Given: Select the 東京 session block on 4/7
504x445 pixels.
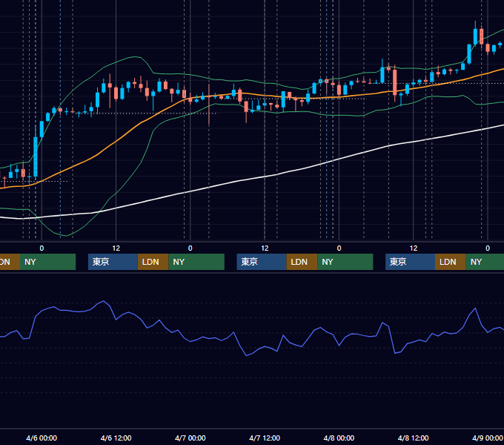Looking at the screenshot, I should pyautogui.click(x=262, y=262).
